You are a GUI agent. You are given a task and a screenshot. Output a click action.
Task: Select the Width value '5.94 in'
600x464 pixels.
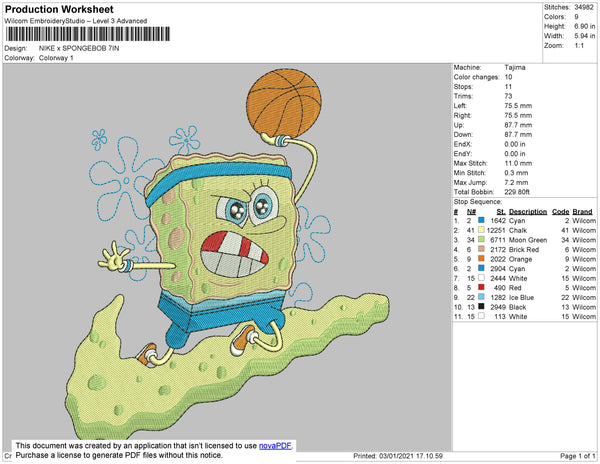pyautogui.click(x=584, y=36)
